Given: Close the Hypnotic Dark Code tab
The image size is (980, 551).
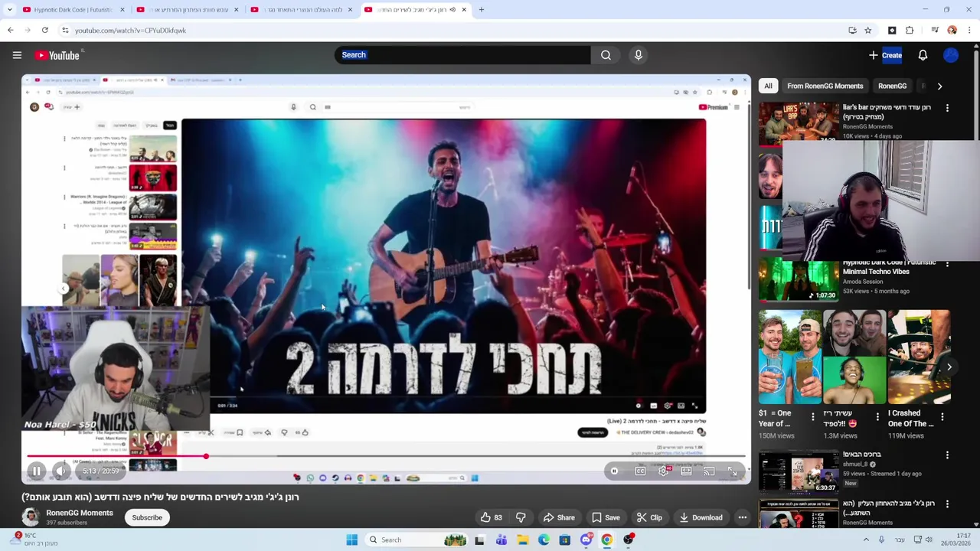Looking at the screenshot, I should (x=122, y=10).
